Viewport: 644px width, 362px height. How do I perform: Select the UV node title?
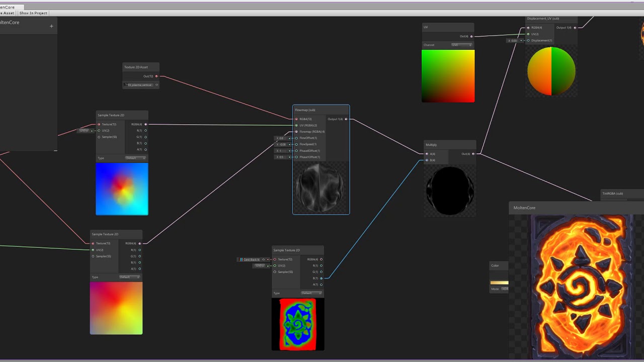coord(426,27)
